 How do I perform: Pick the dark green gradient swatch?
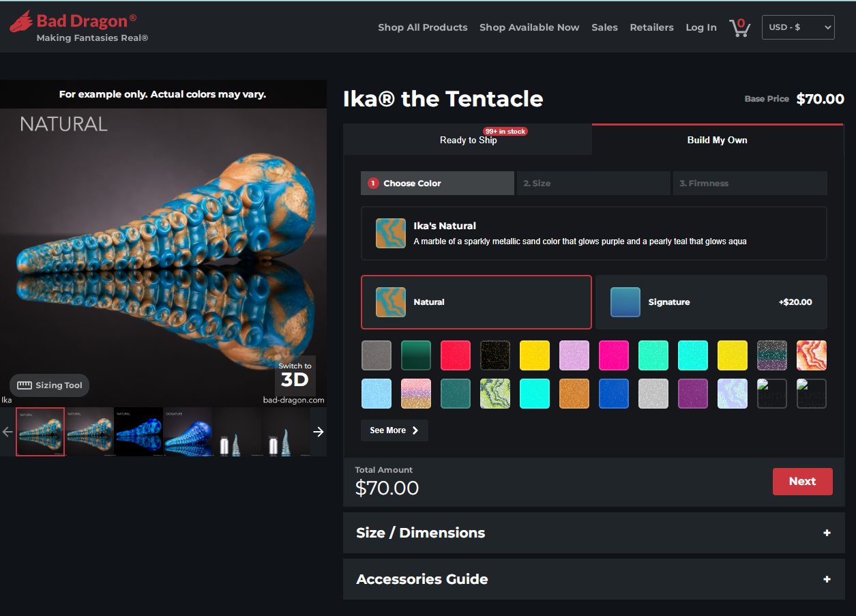pyautogui.click(x=416, y=355)
